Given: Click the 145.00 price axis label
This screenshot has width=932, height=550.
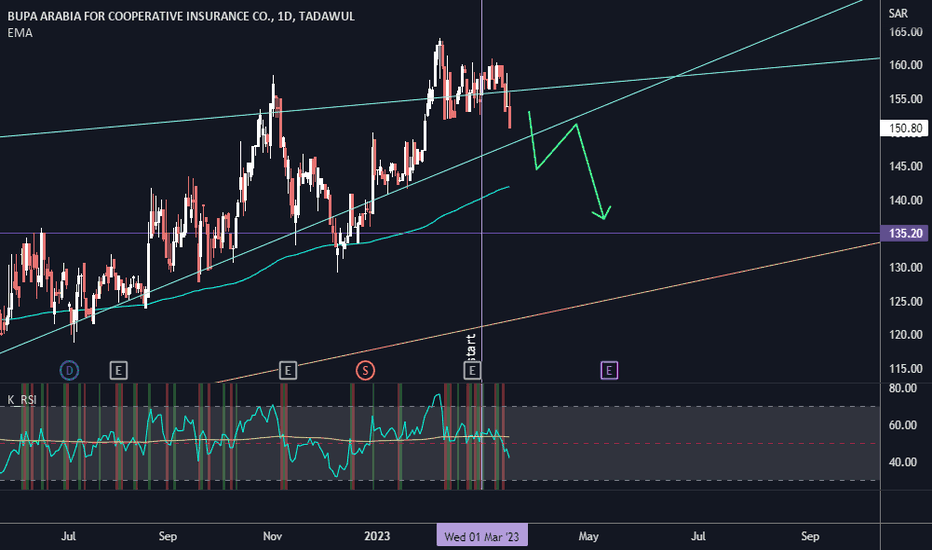Looking at the screenshot, I should [906, 166].
